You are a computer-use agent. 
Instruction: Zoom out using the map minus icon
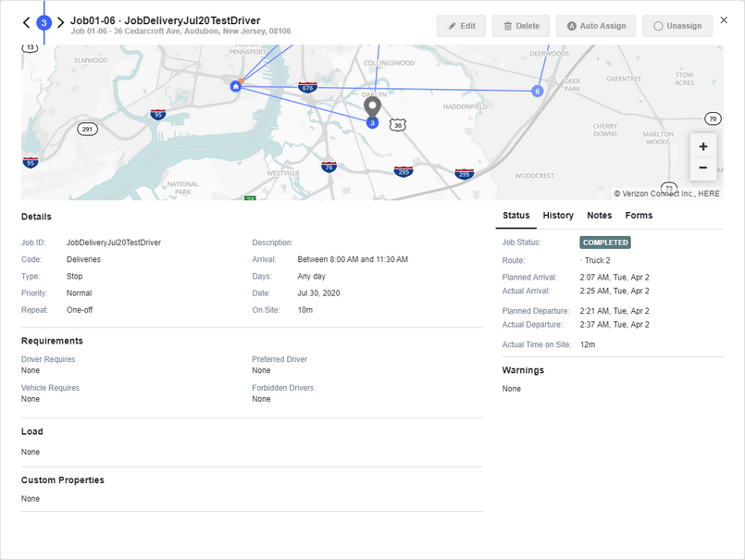pos(703,168)
